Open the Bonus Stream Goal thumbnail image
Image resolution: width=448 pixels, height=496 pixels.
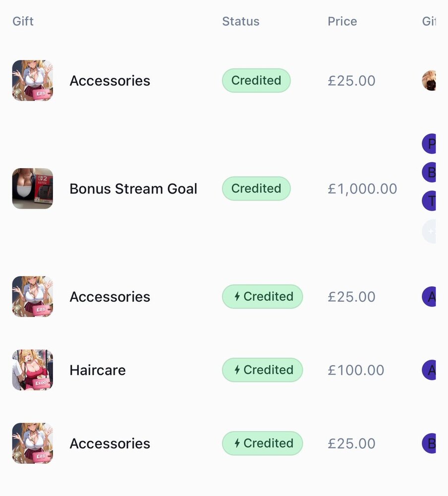(33, 188)
